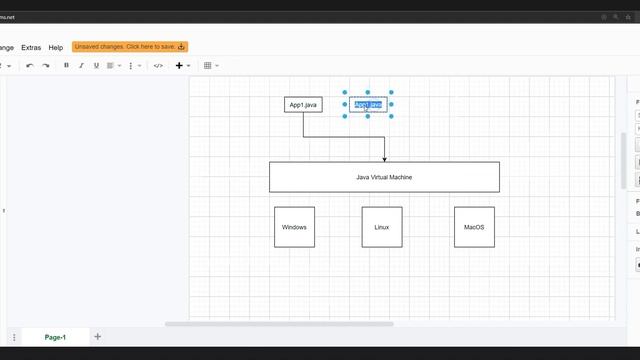Select the Java Virtual Machine box
Viewport: 640px width, 360px height.
[384, 177]
